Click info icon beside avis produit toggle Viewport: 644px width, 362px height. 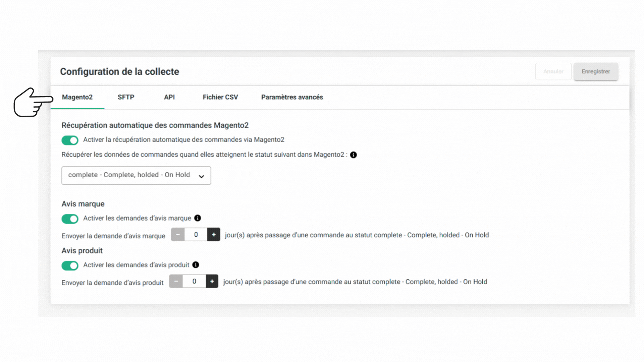point(196,265)
